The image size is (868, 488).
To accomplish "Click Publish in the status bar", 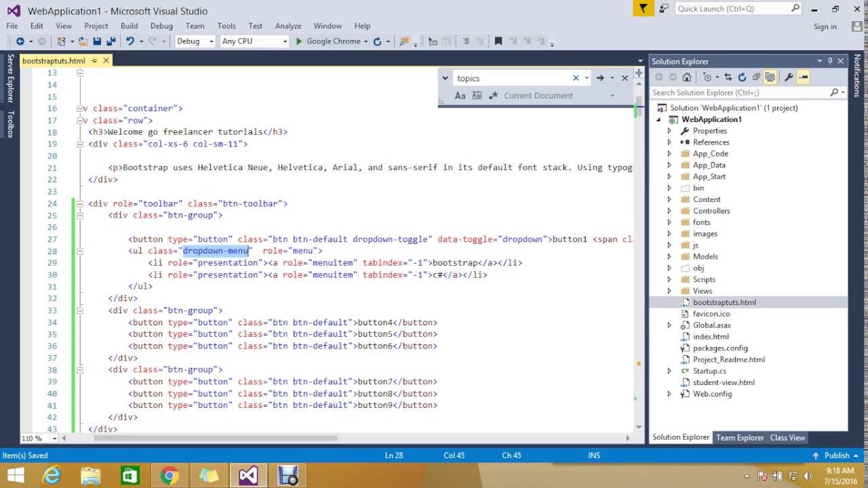I will coord(837,455).
